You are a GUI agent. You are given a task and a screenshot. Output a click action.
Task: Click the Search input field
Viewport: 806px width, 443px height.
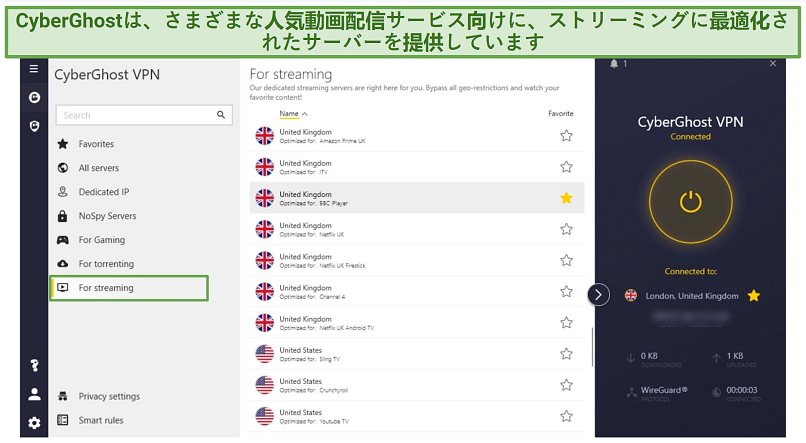tap(144, 115)
